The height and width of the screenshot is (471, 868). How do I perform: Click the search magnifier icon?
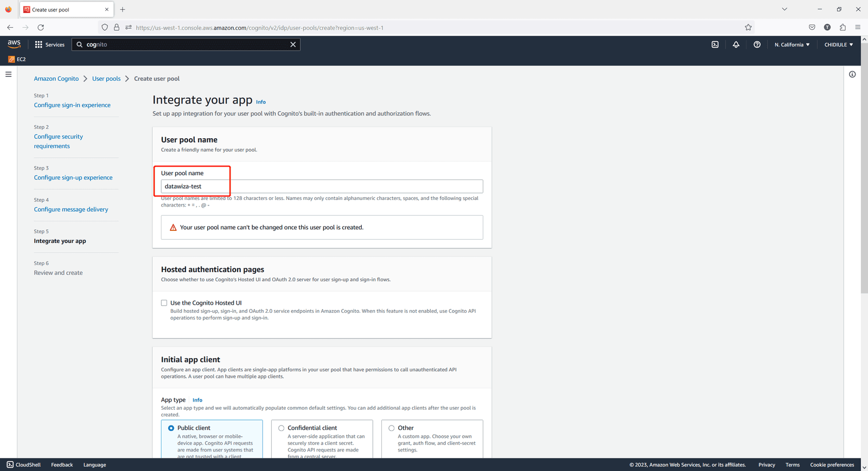point(79,44)
